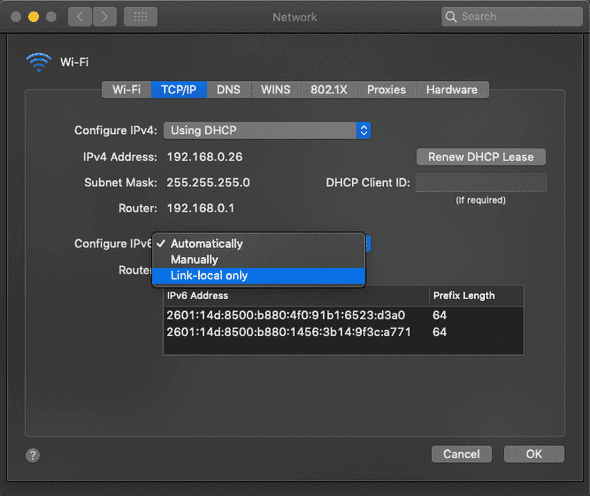Click the Wi-Fi signal icon
The width and height of the screenshot is (590, 496).
39,62
